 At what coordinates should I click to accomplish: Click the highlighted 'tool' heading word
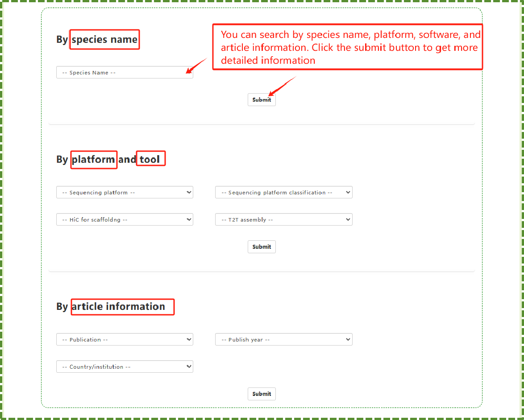[150, 159]
